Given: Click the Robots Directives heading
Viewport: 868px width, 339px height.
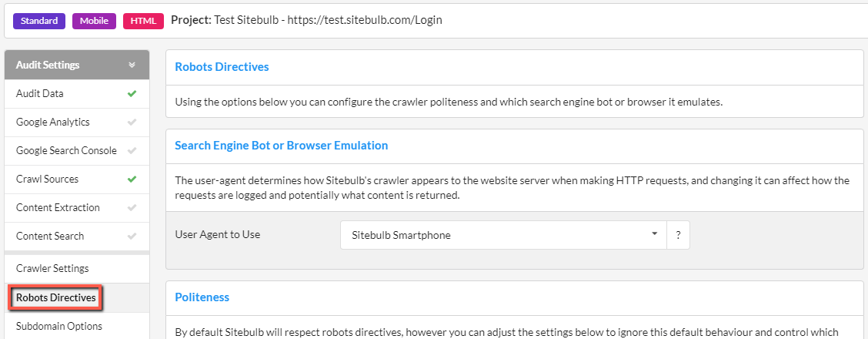Looking at the screenshot, I should (x=222, y=67).
